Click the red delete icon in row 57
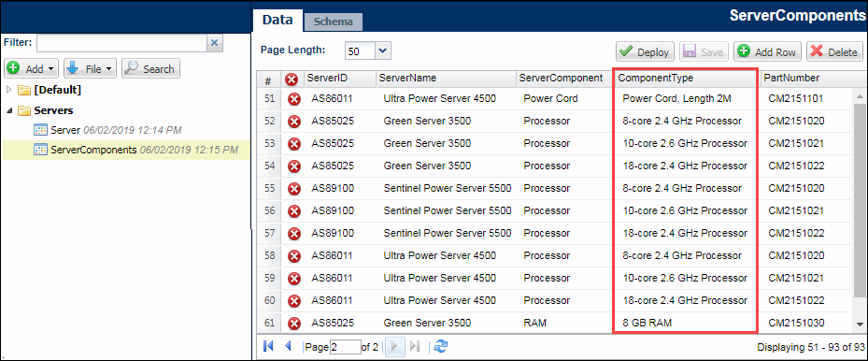 point(294,234)
